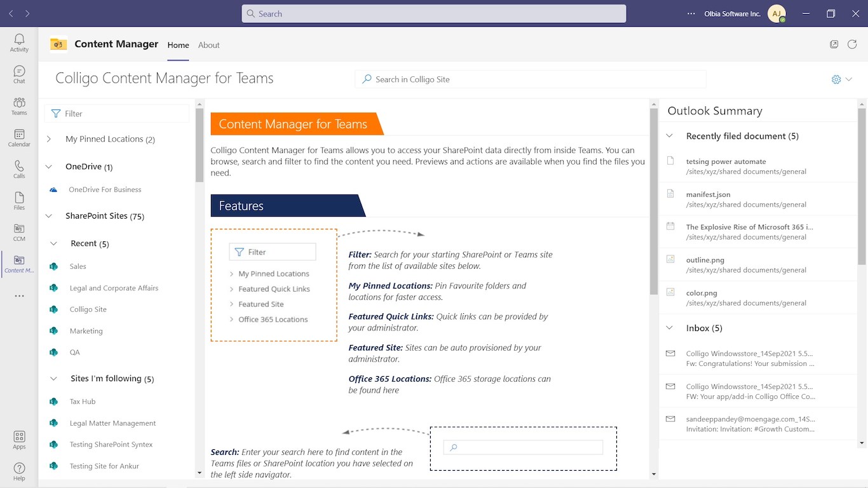Expand My Pinned Locations

tap(49, 139)
